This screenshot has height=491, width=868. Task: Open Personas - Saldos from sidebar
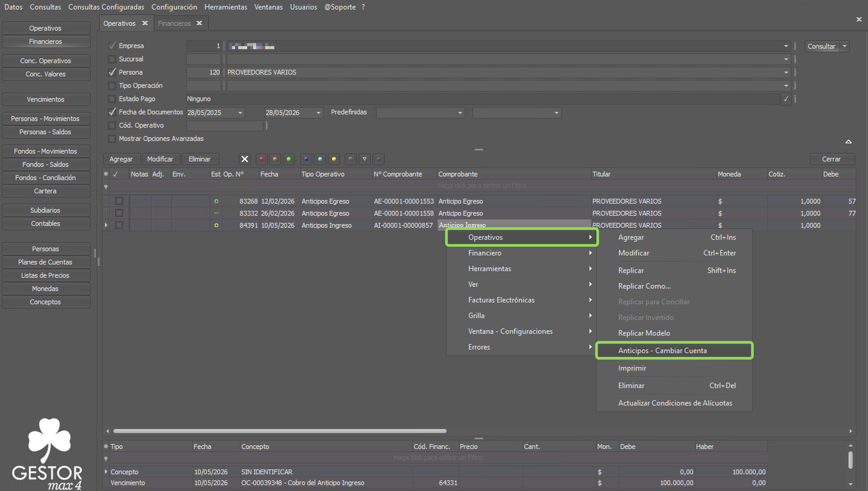point(46,132)
